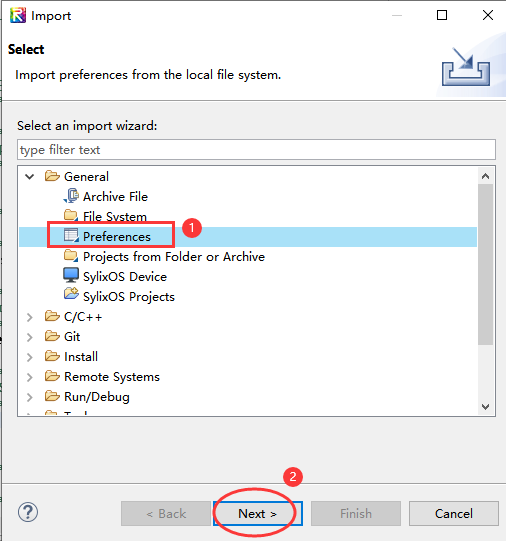The image size is (506, 541).
Task: Select the Preferences import icon
Action: click(x=71, y=236)
